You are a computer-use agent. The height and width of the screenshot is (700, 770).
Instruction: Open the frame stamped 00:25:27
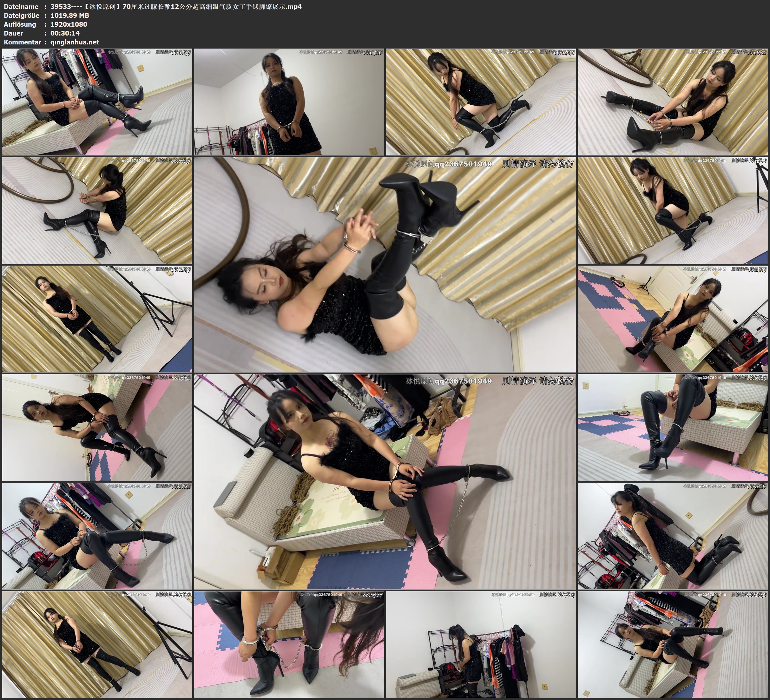click(x=289, y=644)
